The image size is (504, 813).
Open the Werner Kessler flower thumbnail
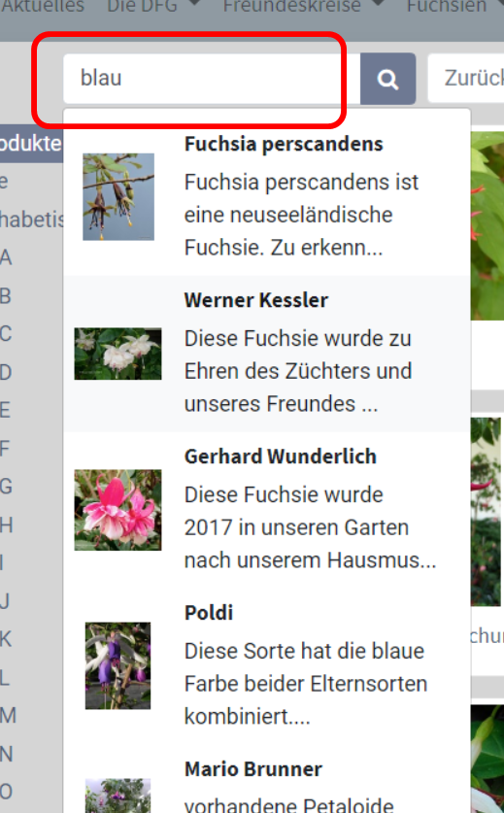pos(118,354)
